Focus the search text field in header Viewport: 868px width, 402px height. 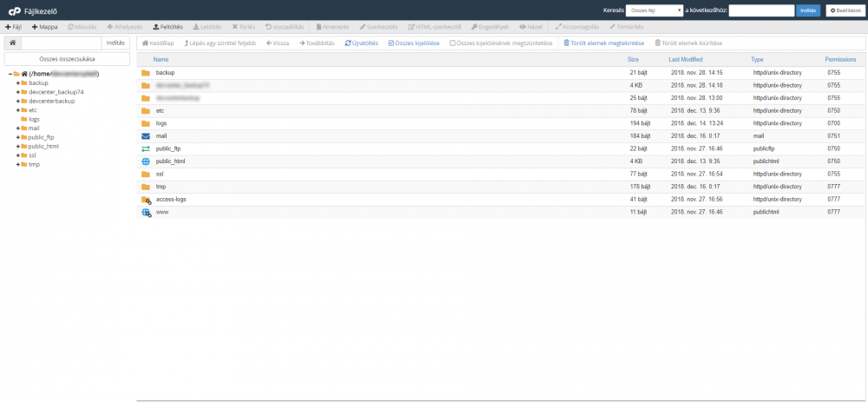point(762,10)
